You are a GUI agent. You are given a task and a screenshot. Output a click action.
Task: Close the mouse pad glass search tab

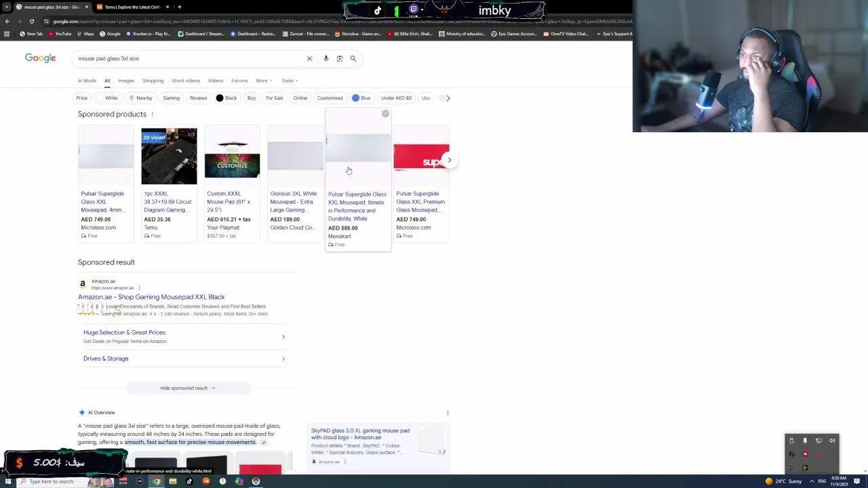pos(86,7)
